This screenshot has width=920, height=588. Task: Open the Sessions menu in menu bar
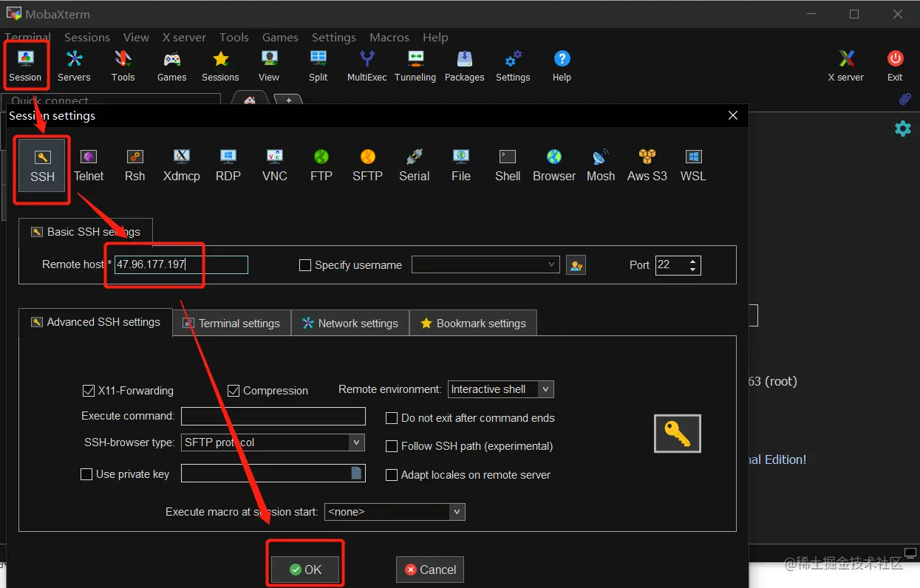(x=87, y=37)
